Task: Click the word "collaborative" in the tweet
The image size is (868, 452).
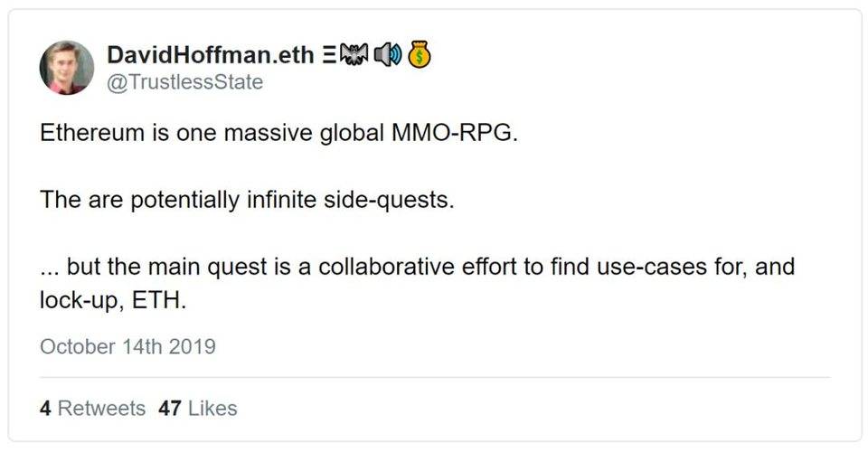Action: point(399,268)
